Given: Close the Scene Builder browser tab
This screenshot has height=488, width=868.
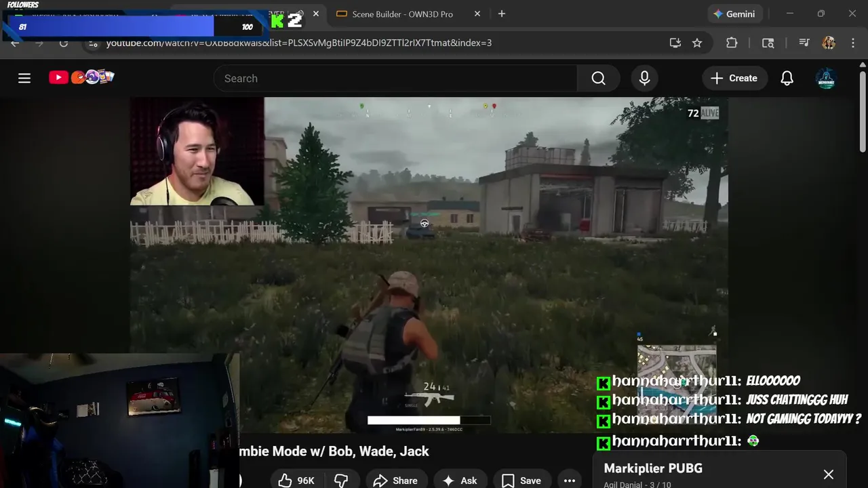Looking at the screenshot, I should (477, 14).
